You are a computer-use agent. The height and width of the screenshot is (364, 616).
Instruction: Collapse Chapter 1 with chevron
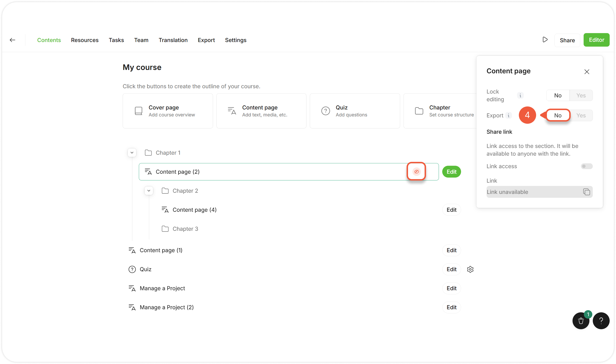coord(132,153)
